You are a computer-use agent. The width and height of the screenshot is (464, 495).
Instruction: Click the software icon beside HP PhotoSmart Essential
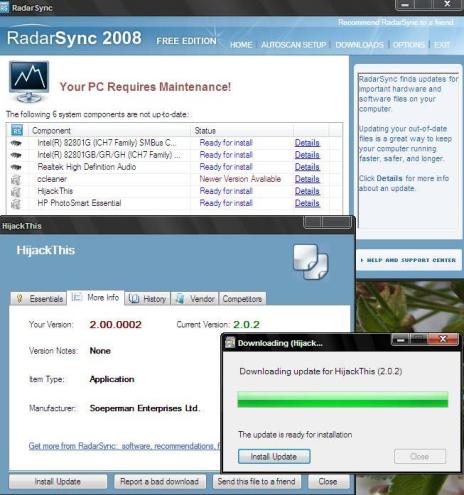tap(16, 203)
